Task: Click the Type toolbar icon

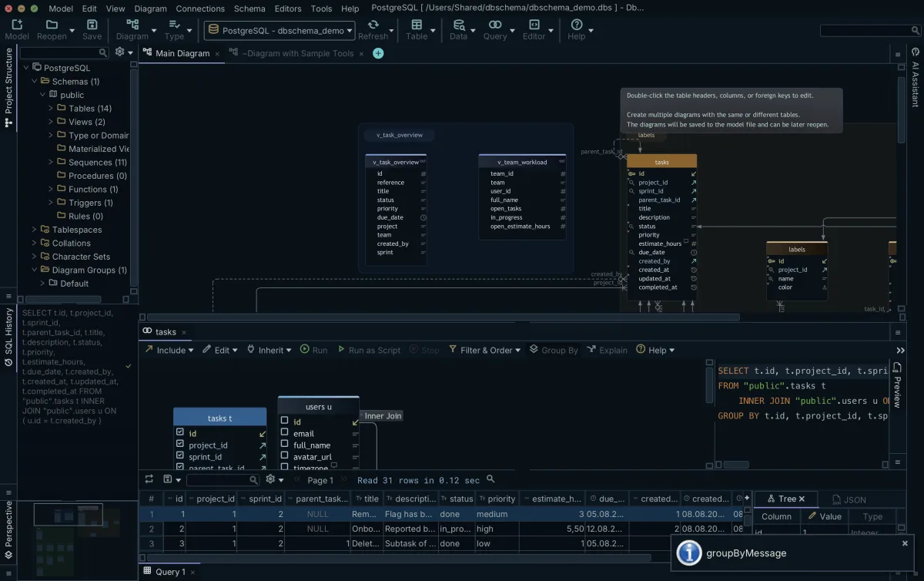Action: click(174, 25)
